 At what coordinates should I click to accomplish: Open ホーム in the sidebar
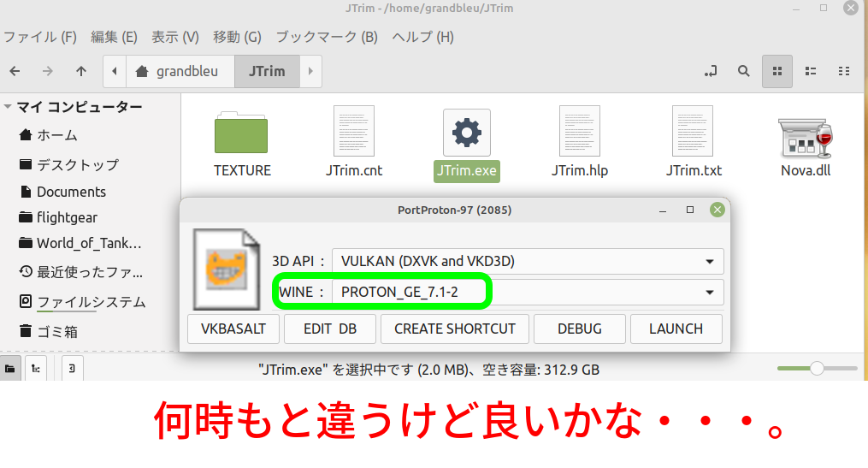[x=48, y=135]
